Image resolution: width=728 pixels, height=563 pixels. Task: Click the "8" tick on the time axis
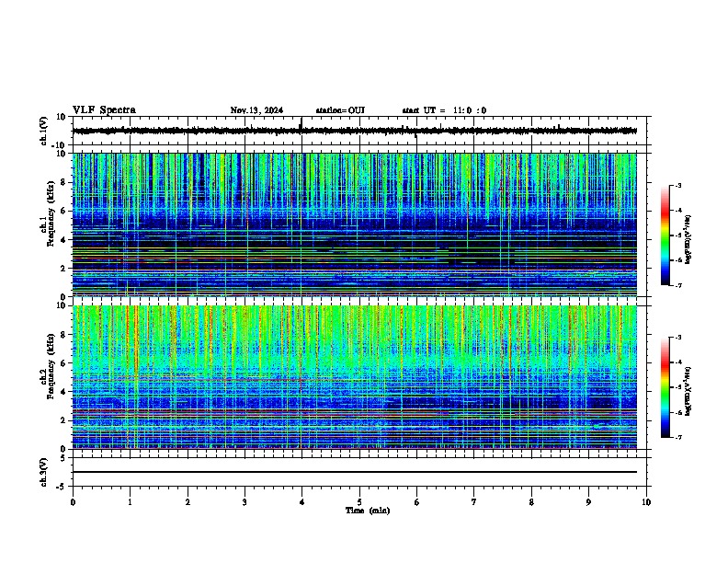(531, 502)
